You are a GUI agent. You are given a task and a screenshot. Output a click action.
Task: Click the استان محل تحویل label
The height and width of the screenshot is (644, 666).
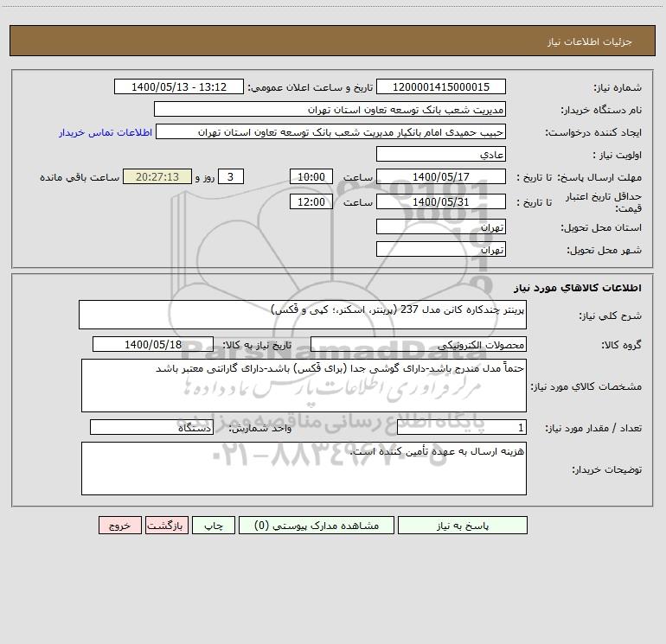[x=601, y=228]
